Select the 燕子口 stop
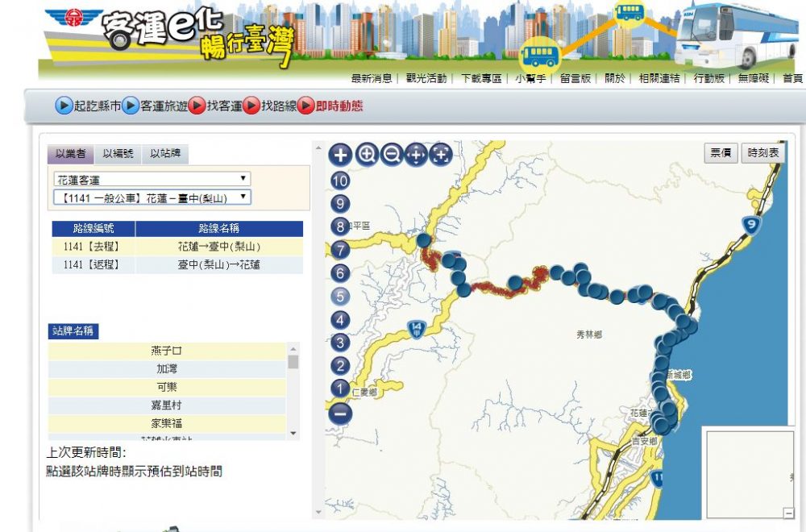Viewport: 806px width, 532px height. [x=167, y=351]
